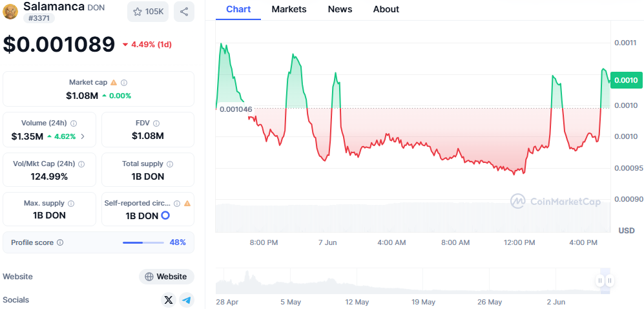Click the blue circle beside 1B DON
The height and width of the screenshot is (309, 644).
(x=165, y=215)
